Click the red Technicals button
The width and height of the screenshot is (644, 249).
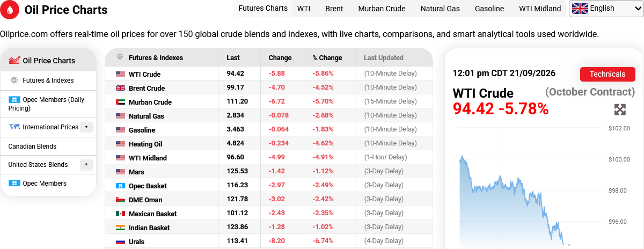[x=608, y=74]
